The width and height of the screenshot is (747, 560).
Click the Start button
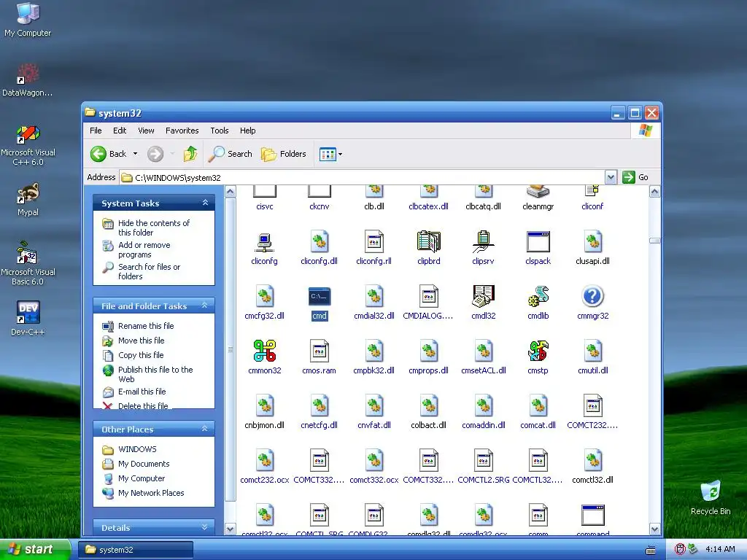click(35, 550)
